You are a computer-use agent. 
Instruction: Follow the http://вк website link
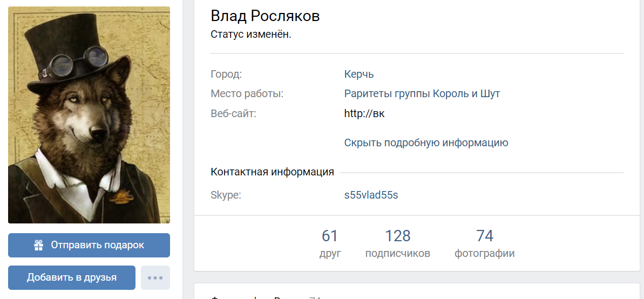point(364,113)
